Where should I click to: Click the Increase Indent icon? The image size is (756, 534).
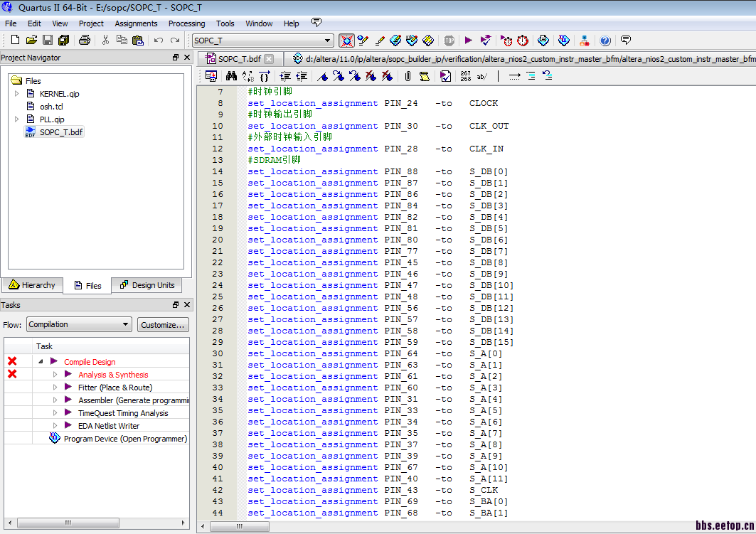(285, 76)
